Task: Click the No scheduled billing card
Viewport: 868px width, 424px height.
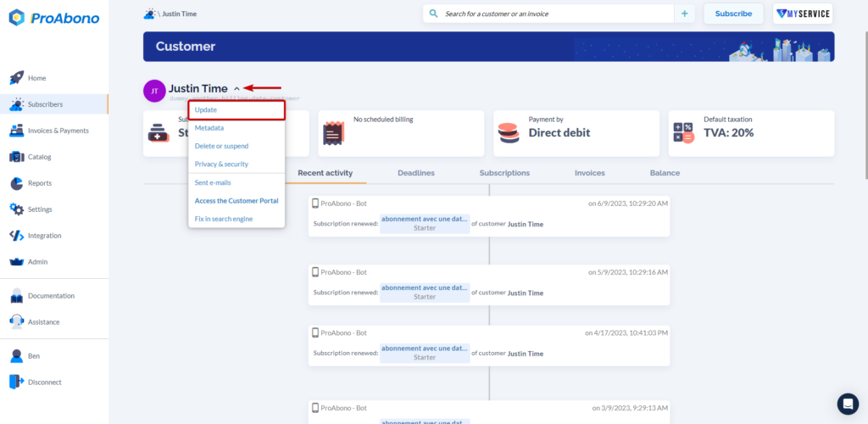Action: (401, 133)
